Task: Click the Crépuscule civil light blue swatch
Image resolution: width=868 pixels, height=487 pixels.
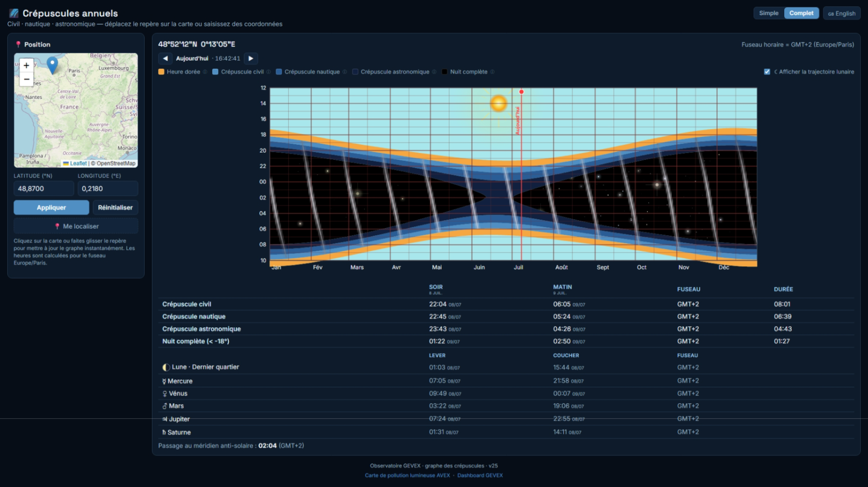Action: point(215,72)
